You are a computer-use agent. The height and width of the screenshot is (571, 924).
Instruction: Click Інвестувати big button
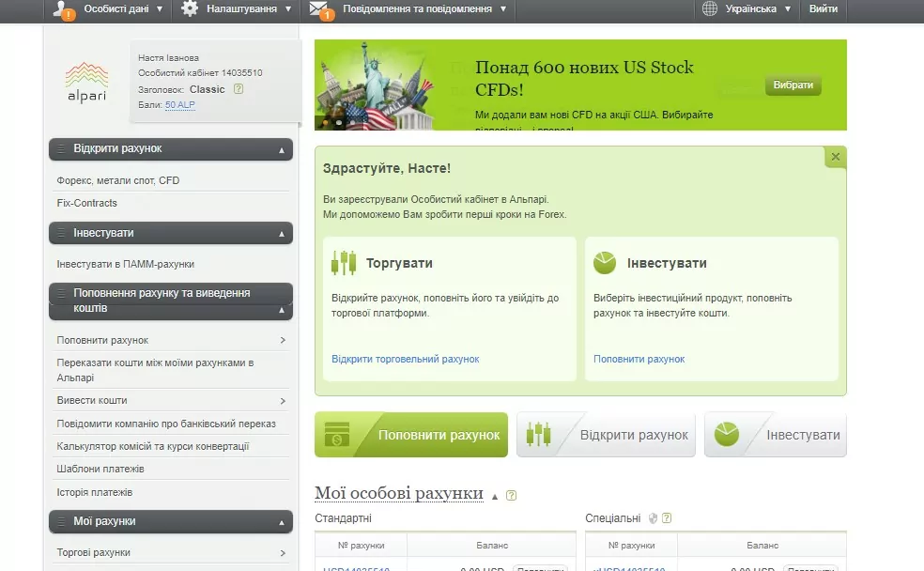click(x=776, y=435)
